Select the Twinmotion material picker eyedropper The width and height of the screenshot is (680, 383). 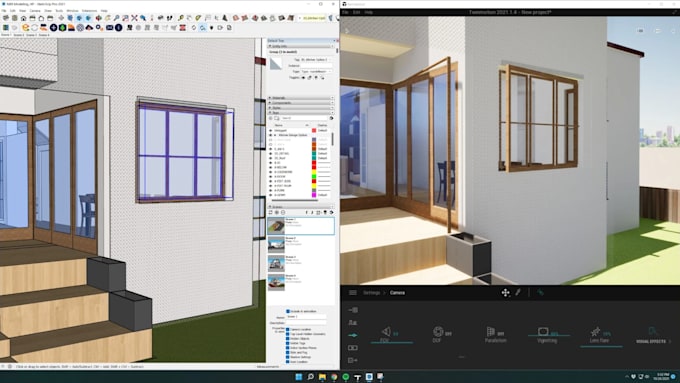[518, 292]
